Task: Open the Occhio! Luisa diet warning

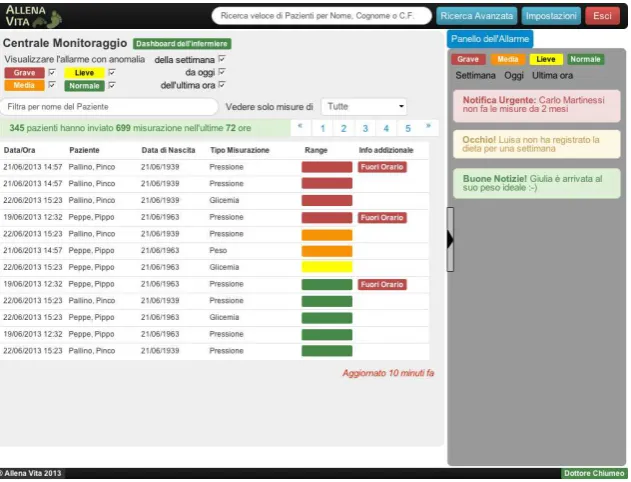Action: (536, 144)
